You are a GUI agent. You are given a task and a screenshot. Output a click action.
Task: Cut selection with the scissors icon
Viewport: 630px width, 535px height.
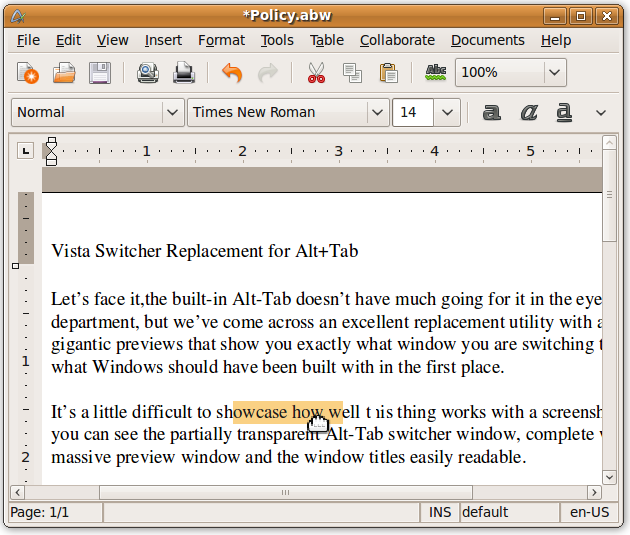pyautogui.click(x=316, y=73)
